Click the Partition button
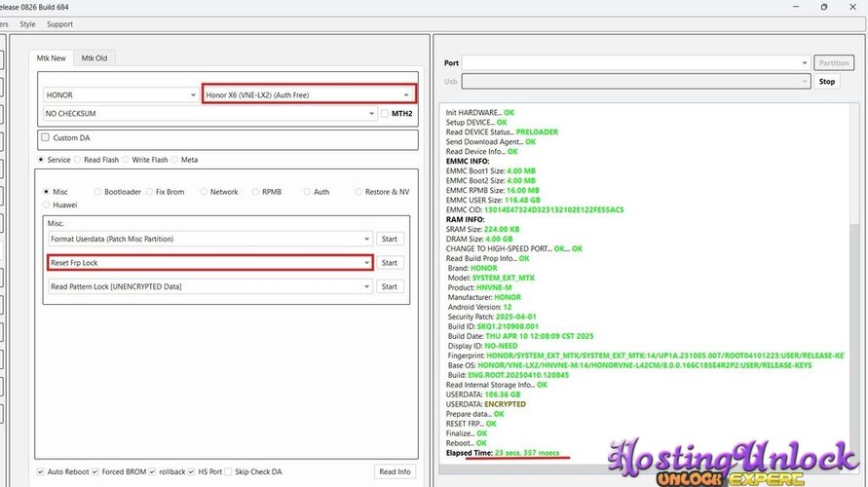The height and width of the screenshot is (487, 868). (x=834, y=63)
